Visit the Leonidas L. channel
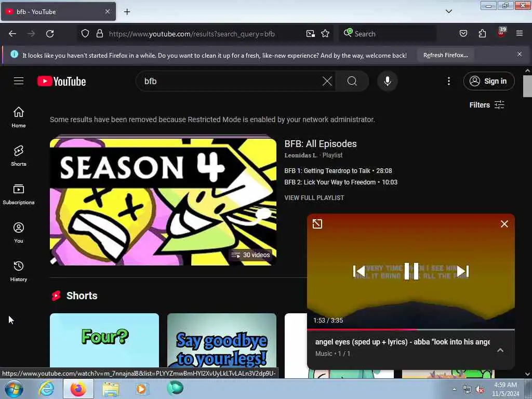The height and width of the screenshot is (399, 532). tap(301, 155)
